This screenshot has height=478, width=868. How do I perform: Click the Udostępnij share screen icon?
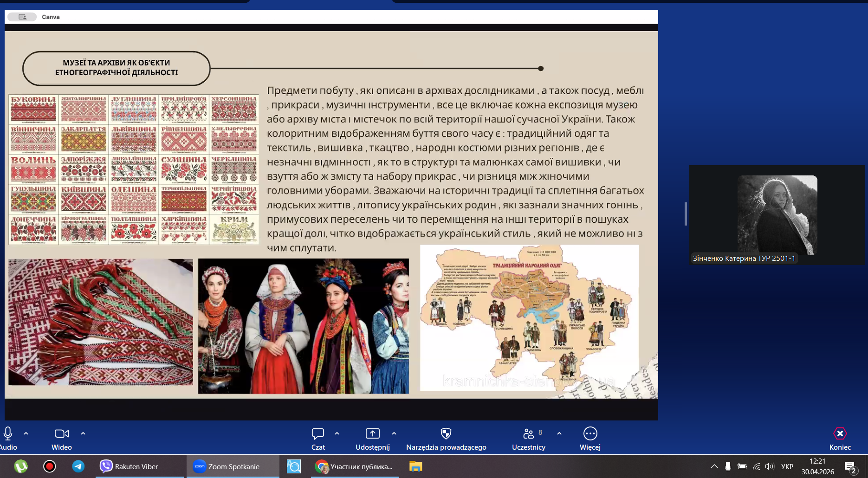click(x=373, y=433)
